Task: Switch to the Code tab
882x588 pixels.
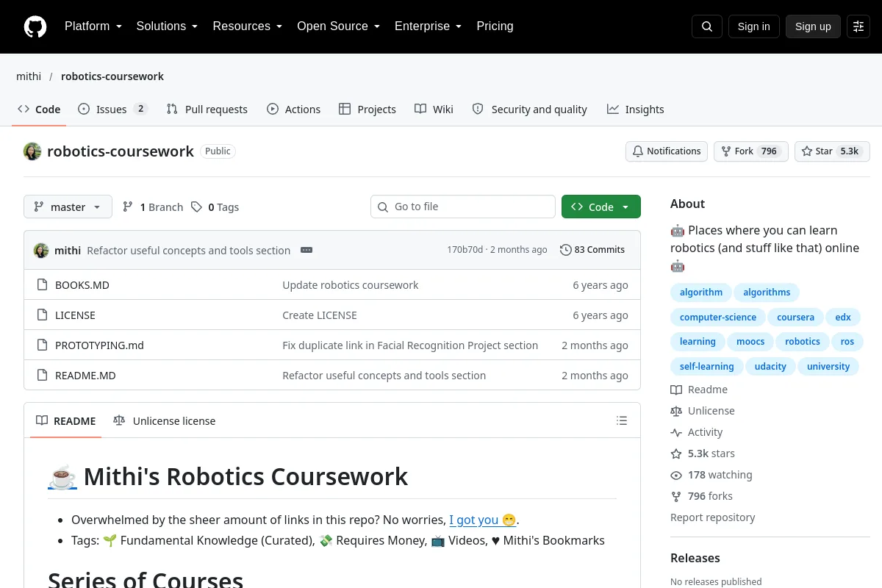Action: [x=39, y=110]
